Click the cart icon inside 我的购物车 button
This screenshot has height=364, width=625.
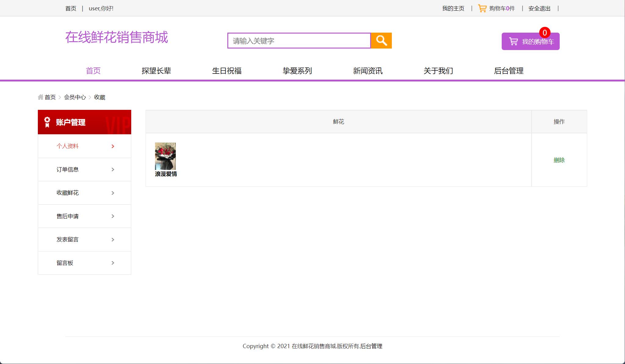pyautogui.click(x=513, y=41)
